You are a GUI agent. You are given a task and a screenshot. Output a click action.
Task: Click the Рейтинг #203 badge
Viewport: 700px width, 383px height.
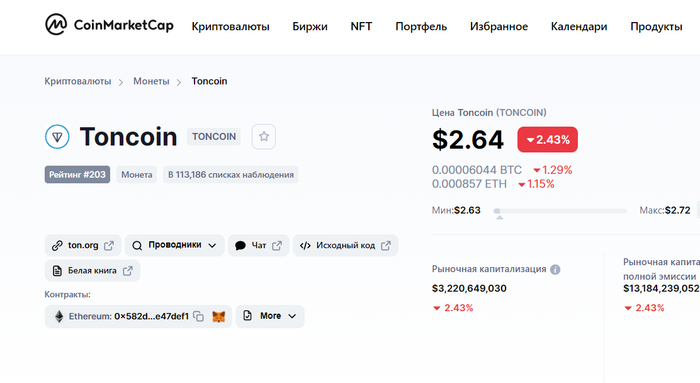pyautogui.click(x=77, y=175)
